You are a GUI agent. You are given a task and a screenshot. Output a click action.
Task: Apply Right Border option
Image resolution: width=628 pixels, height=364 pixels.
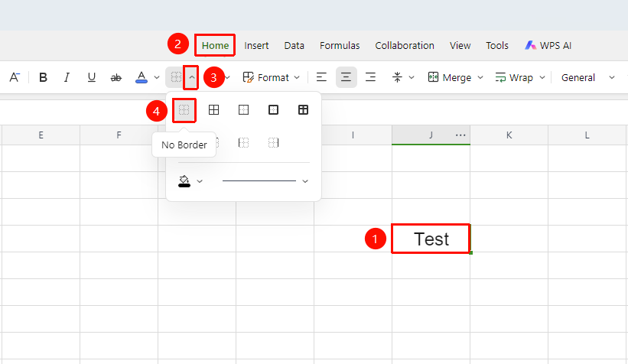pyautogui.click(x=274, y=142)
